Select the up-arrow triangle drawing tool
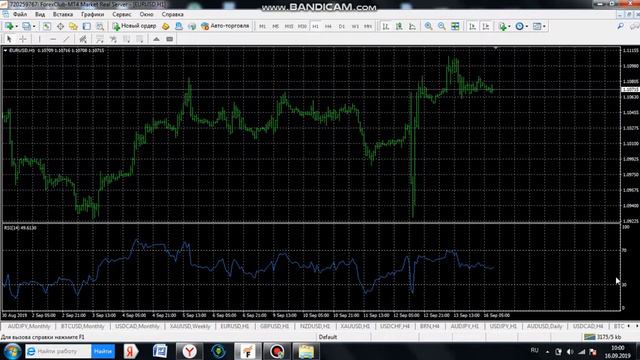This screenshot has width=640, height=360. (156, 39)
